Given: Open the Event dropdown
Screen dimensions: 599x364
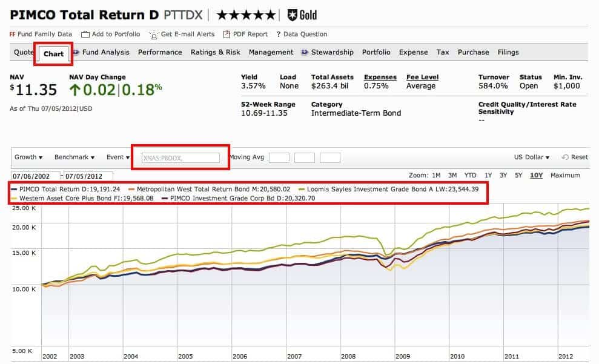Looking at the screenshot, I should click(117, 157).
